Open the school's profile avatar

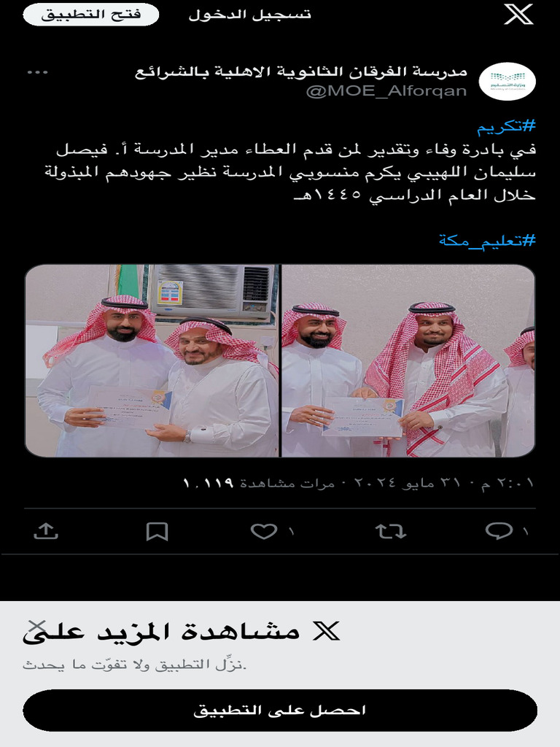point(507,82)
